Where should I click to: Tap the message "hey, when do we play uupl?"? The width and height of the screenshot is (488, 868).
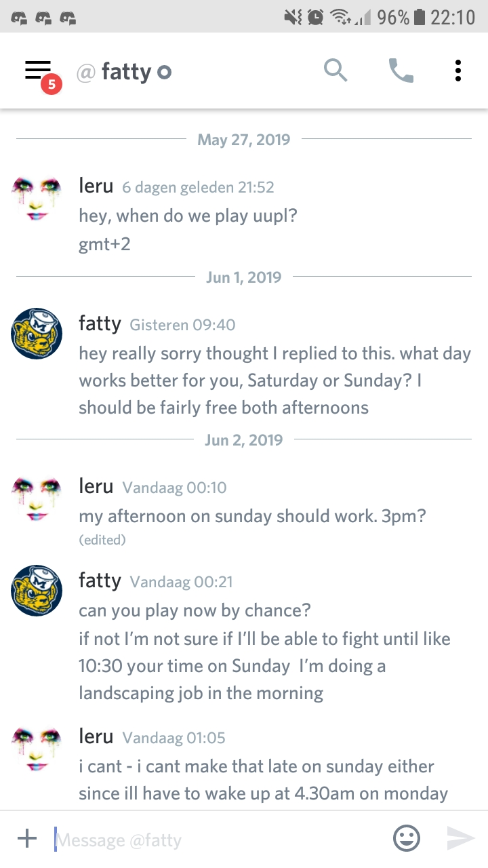188,216
